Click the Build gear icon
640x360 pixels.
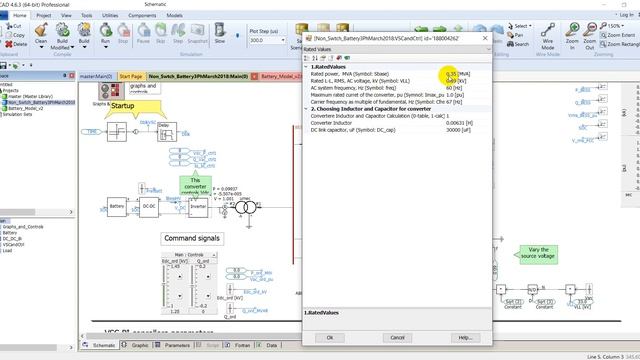point(84,30)
